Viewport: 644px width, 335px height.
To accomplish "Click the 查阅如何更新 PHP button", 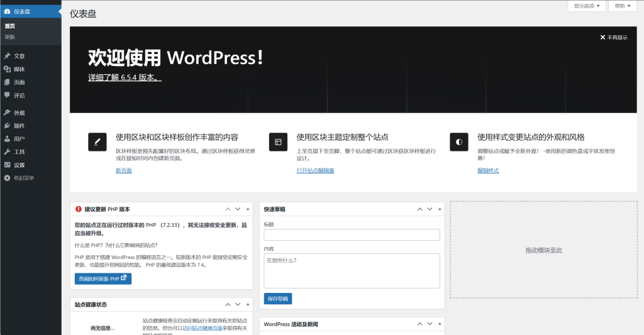I will click(x=103, y=279).
